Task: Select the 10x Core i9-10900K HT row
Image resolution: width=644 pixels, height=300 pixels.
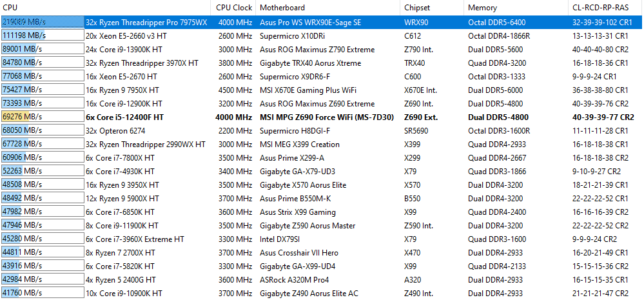Action: [322, 294]
